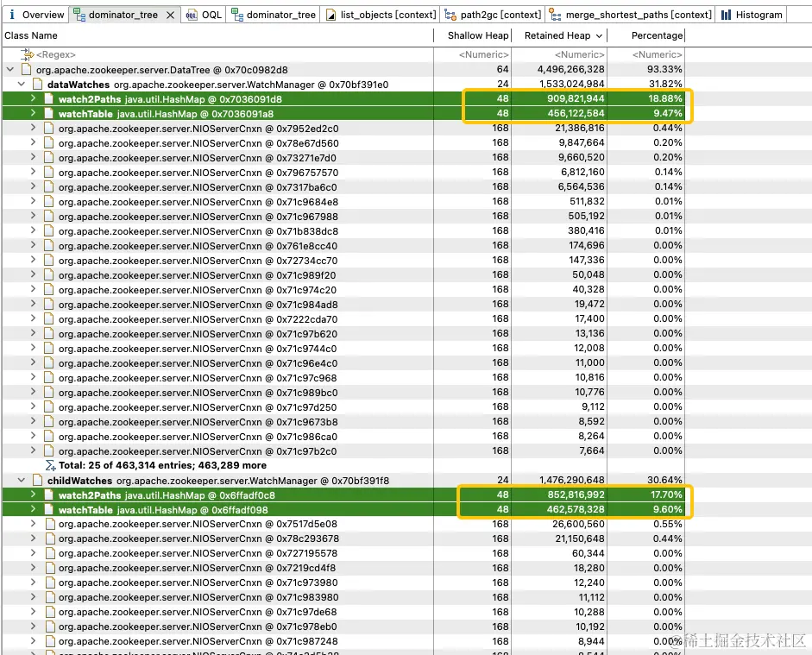Image resolution: width=812 pixels, height=655 pixels.
Task: Click retained heap value 21,386,816
Action: [580, 128]
